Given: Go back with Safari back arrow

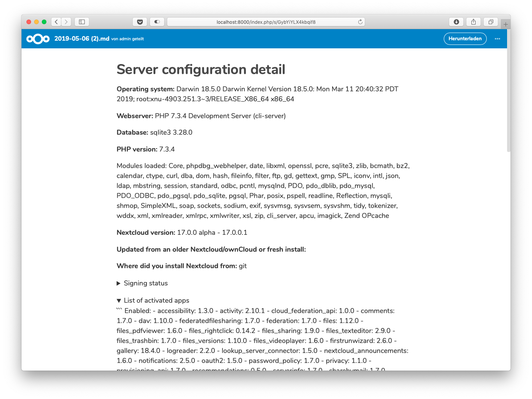Looking at the screenshot, I should coord(56,22).
